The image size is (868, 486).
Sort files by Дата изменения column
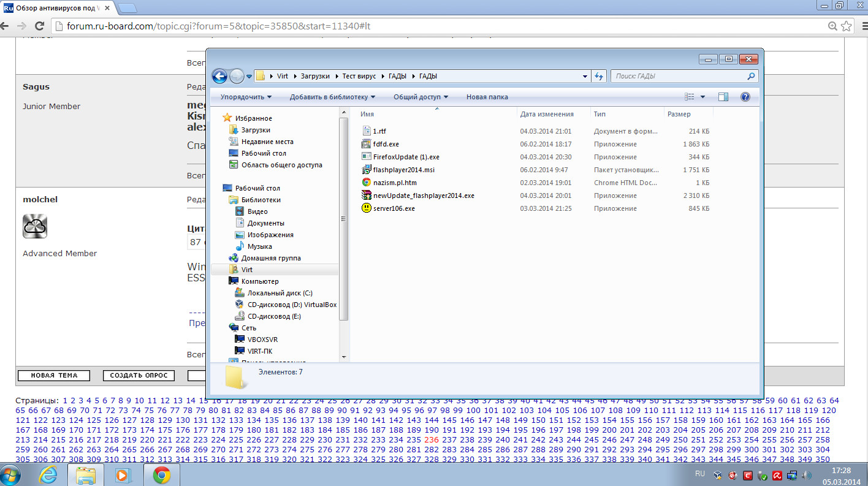pyautogui.click(x=547, y=114)
